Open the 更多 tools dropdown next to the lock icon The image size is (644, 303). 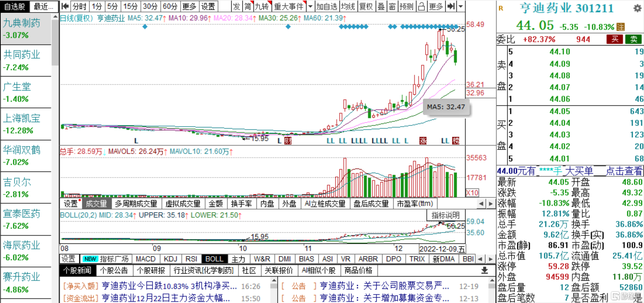(436, 6)
